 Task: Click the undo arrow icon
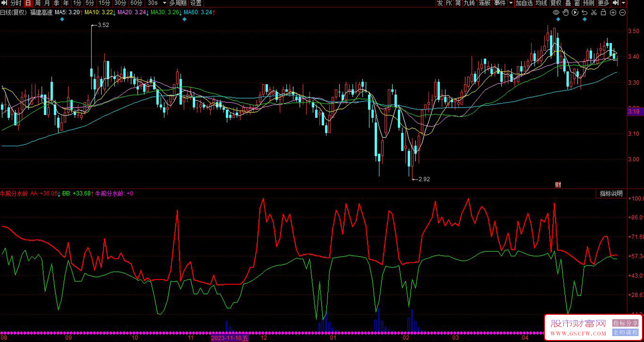pyautogui.click(x=585, y=12)
